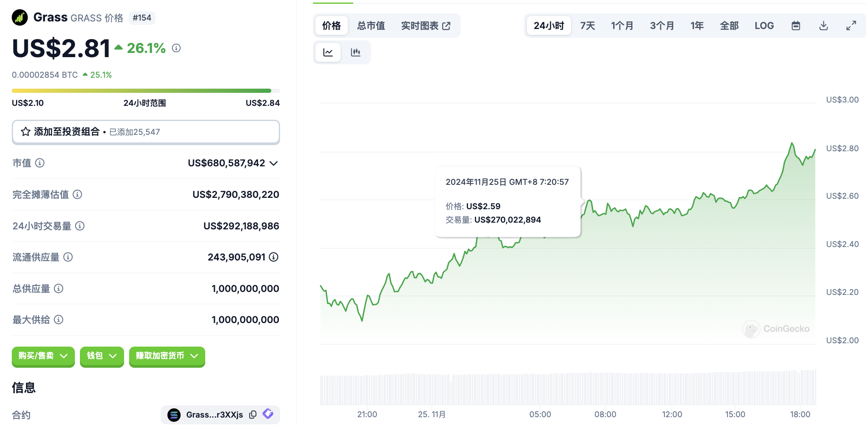Open the calendar date range picker
The width and height of the screenshot is (868, 426).
(796, 26)
